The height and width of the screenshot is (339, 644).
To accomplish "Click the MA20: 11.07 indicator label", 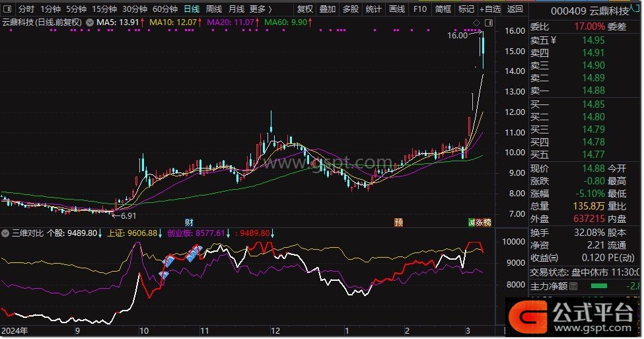I will 231,22.
